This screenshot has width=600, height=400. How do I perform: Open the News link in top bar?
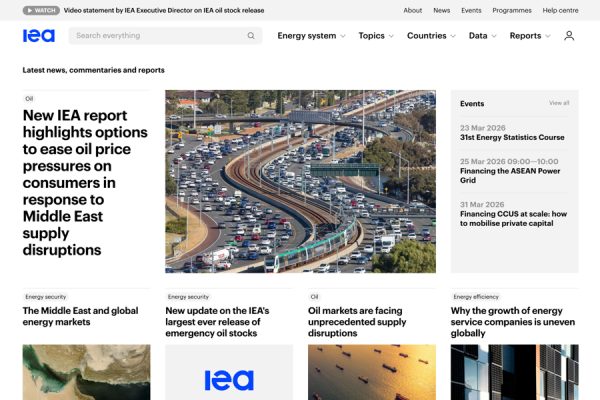(442, 10)
